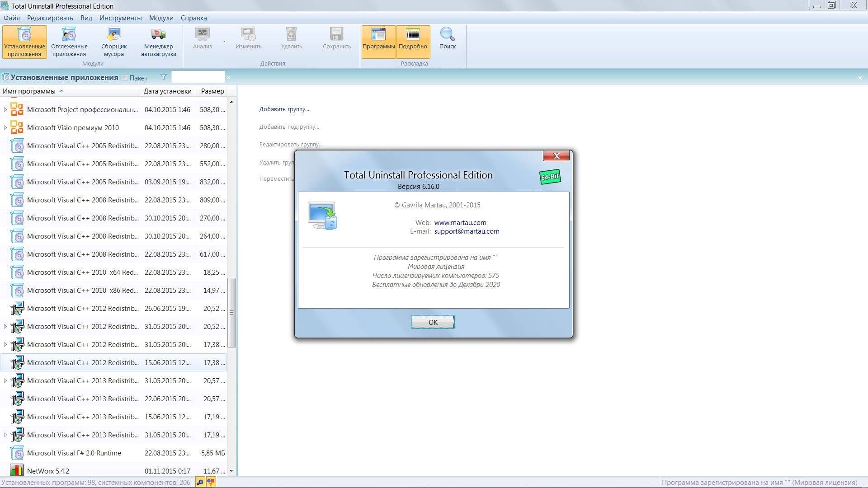The height and width of the screenshot is (488, 868).
Task: Click the program list scrollbar thumb
Action: pyautogui.click(x=231, y=312)
